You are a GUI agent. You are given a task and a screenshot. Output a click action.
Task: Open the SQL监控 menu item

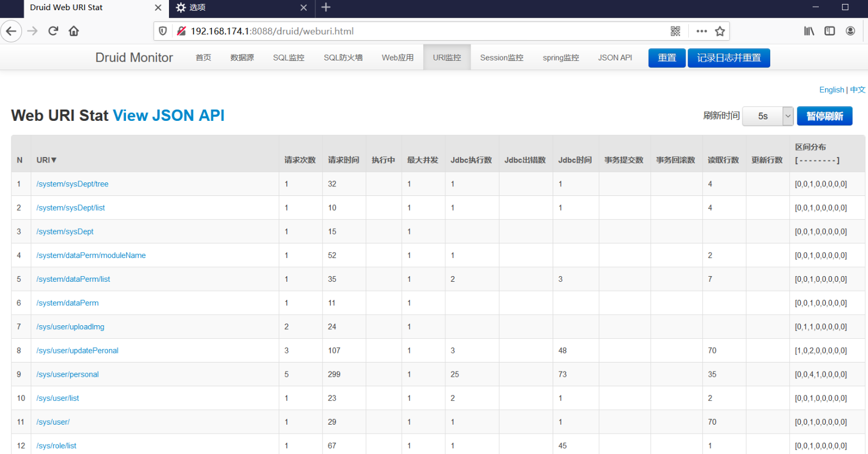click(x=289, y=58)
